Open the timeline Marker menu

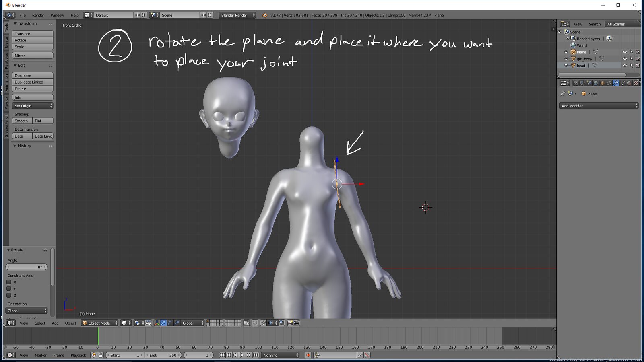click(41, 355)
